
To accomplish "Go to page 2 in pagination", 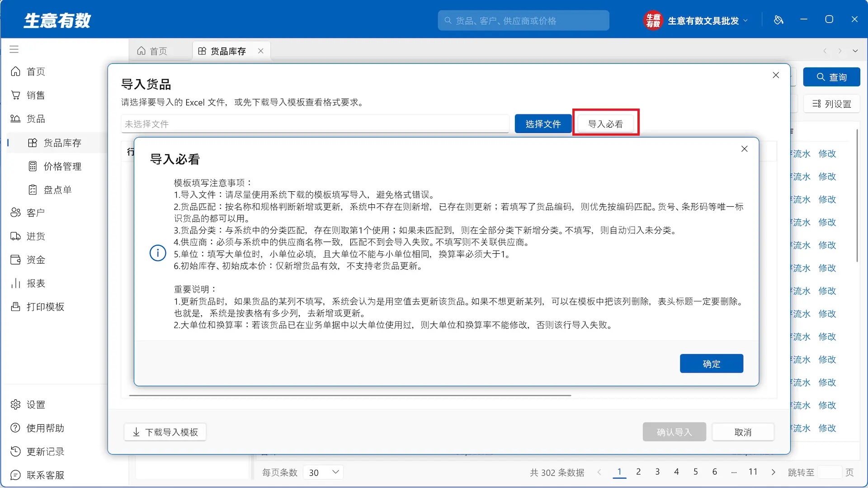I will [638, 472].
